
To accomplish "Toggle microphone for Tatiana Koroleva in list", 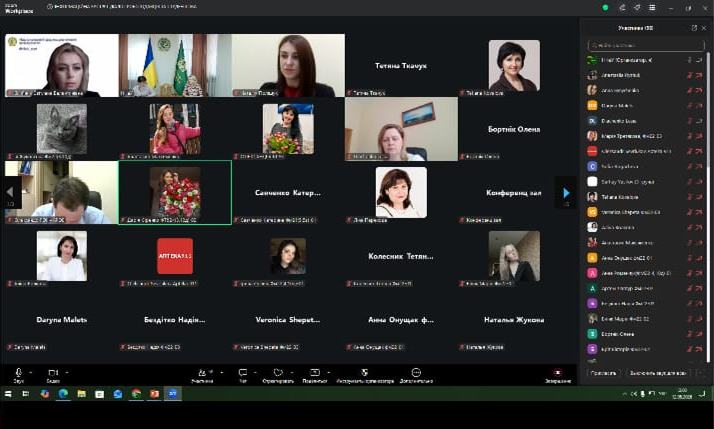I will 689,197.
